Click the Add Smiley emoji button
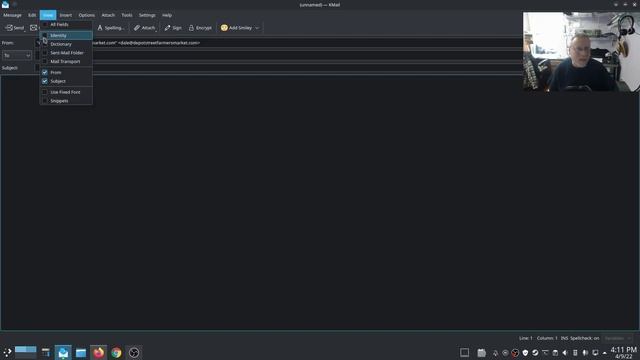 pos(236,28)
